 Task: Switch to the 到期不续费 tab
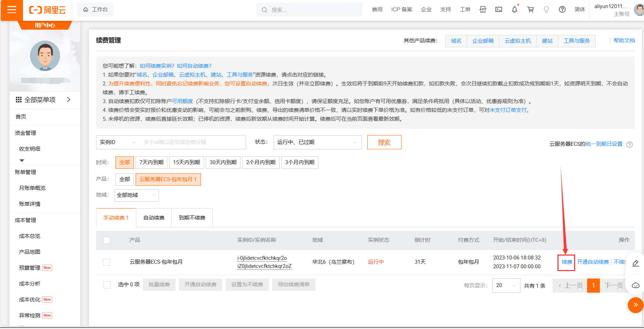point(192,218)
